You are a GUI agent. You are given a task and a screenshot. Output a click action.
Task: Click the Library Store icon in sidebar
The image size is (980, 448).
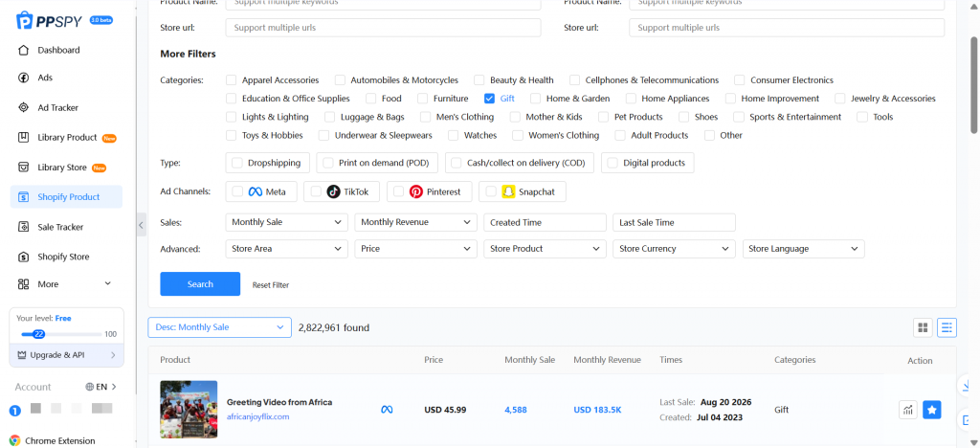(x=23, y=168)
